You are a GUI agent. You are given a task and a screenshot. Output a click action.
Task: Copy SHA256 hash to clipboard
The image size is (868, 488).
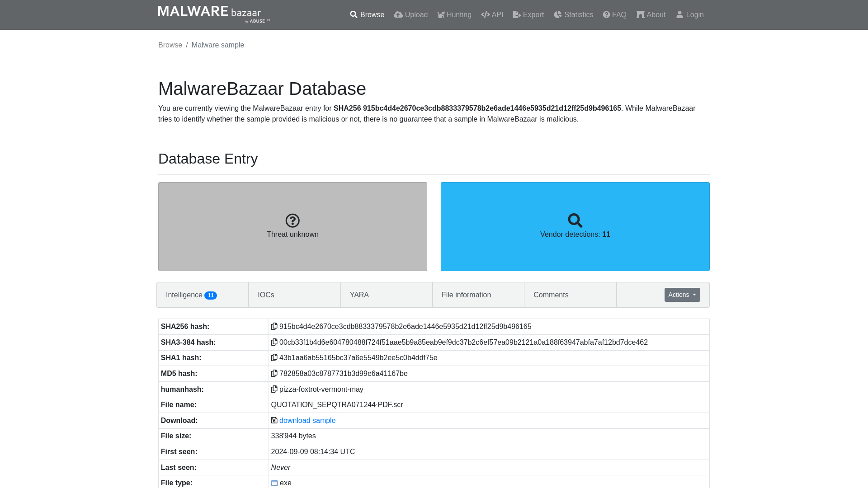(274, 327)
